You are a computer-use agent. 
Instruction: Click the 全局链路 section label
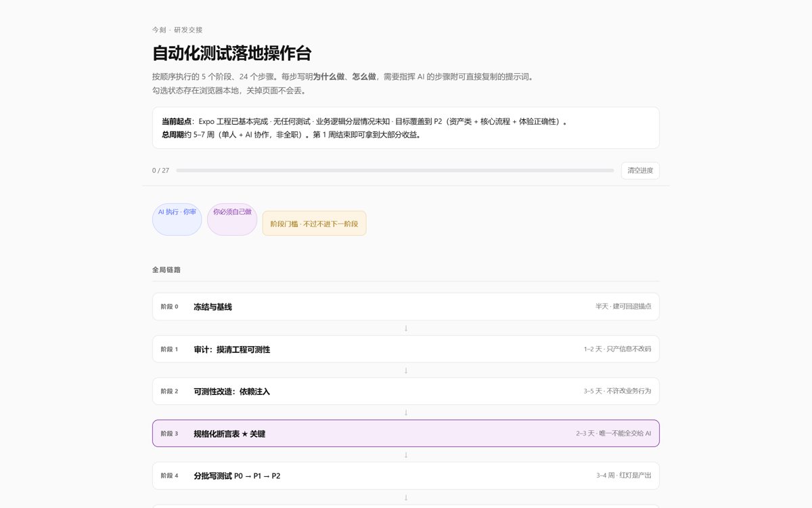pyautogui.click(x=166, y=270)
